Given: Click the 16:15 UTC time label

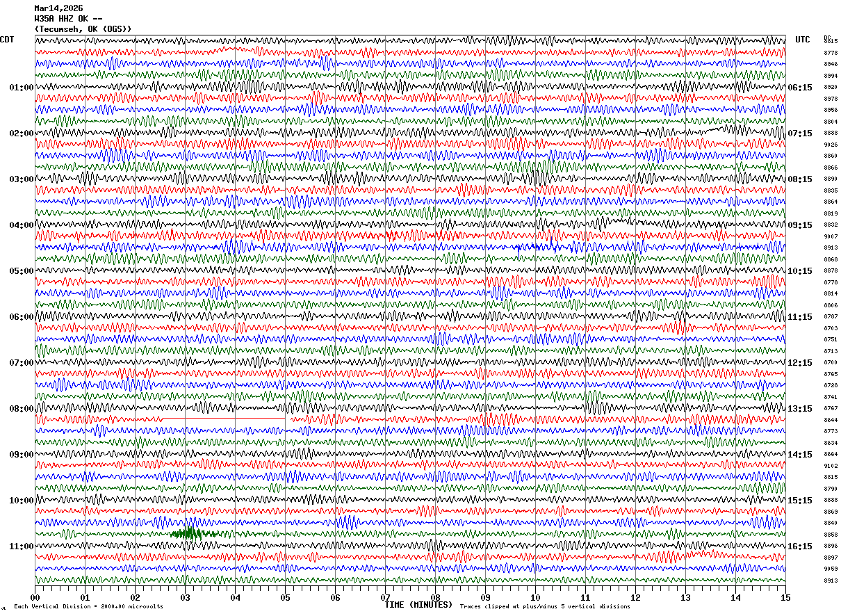Looking at the screenshot, I should [800, 546].
